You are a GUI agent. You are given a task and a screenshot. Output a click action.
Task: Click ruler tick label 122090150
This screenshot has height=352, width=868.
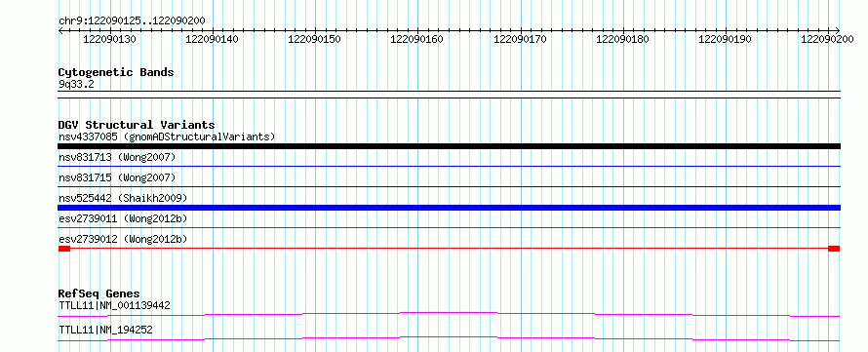pyautogui.click(x=315, y=39)
